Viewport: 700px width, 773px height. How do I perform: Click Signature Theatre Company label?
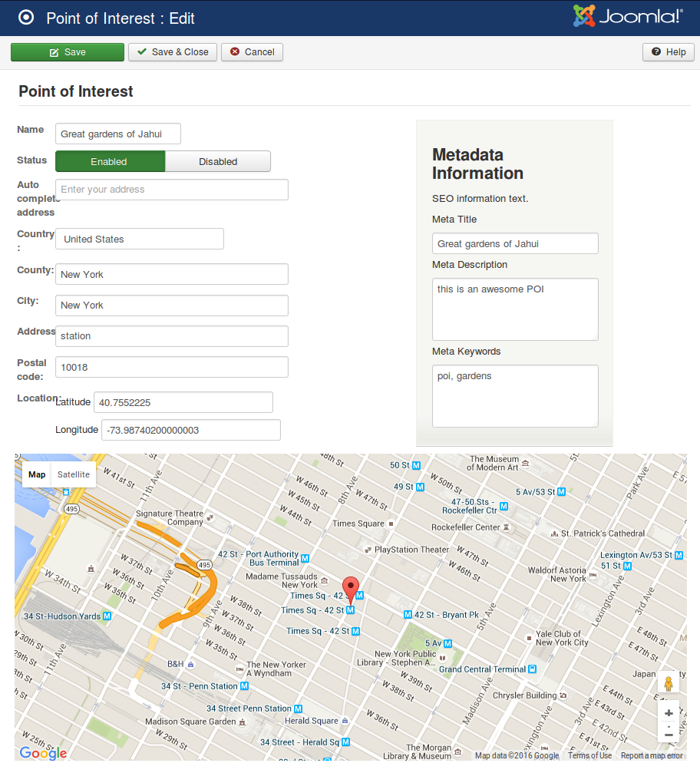click(170, 517)
